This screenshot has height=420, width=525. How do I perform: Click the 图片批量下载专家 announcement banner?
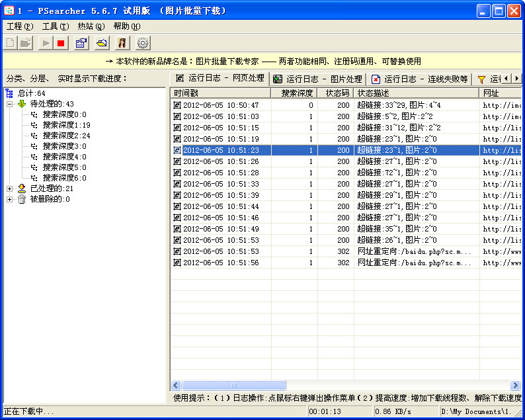262,62
